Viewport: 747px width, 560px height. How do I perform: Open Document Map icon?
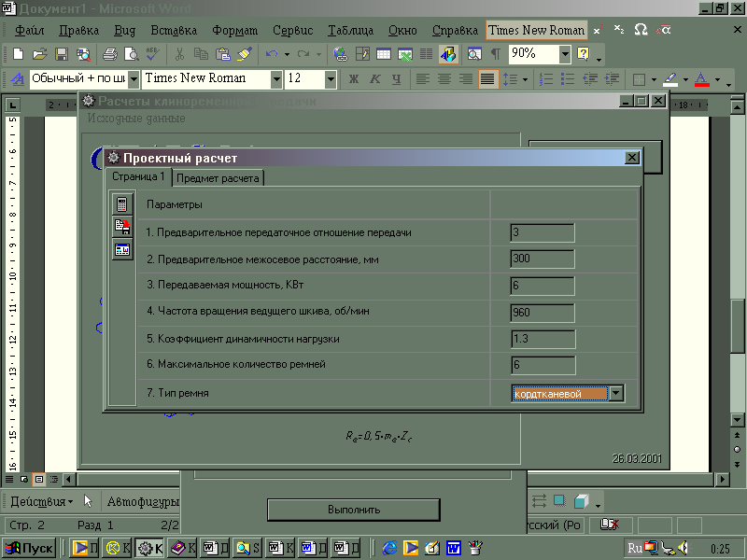pyautogui.click(x=474, y=54)
